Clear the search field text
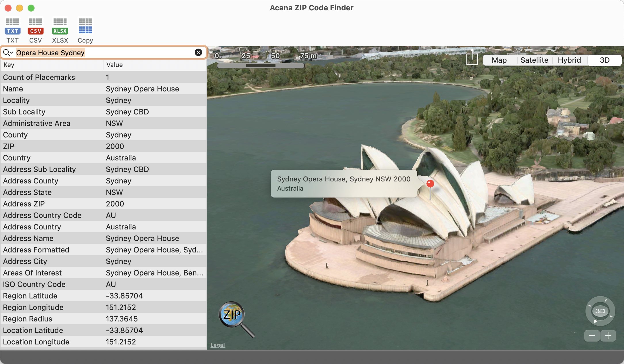This screenshot has width=624, height=364. click(x=198, y=52)
